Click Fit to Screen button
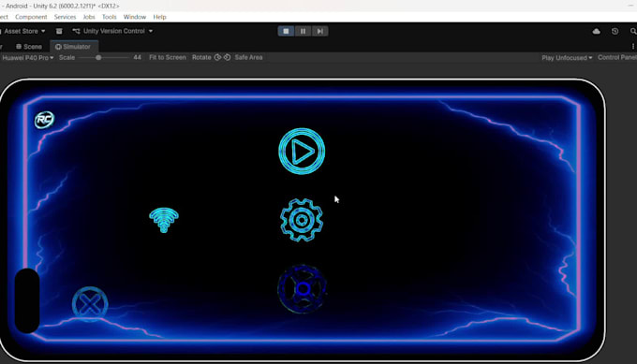 pos(168,58)
